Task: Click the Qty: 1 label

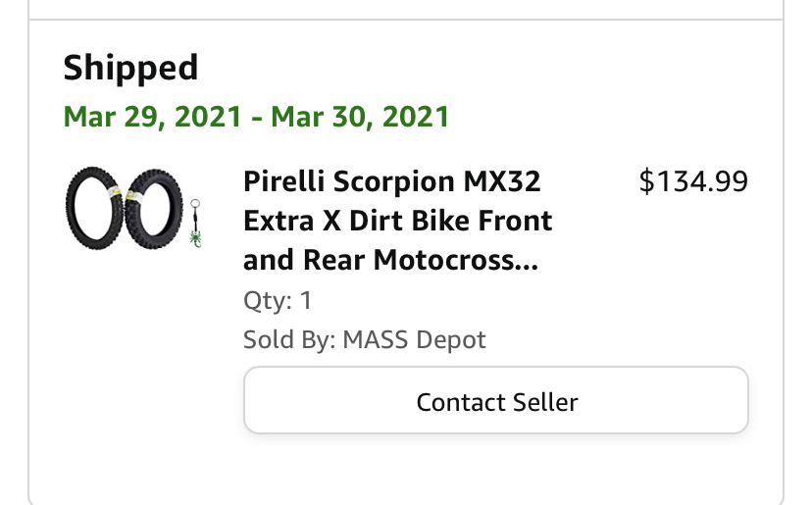Action: click(278, 300)
